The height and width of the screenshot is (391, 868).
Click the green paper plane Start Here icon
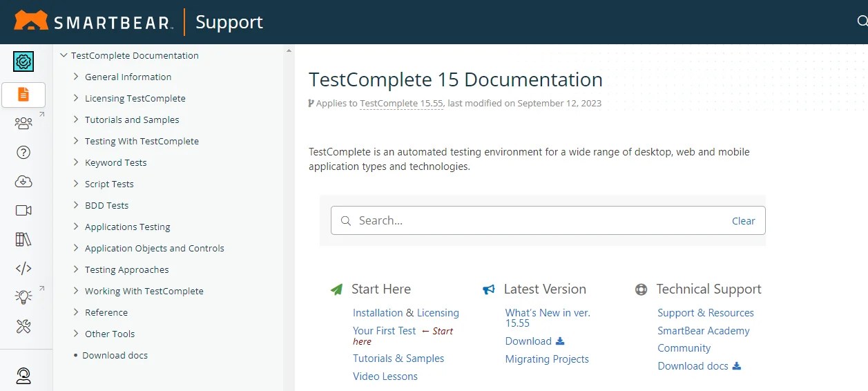coord(336,289)
